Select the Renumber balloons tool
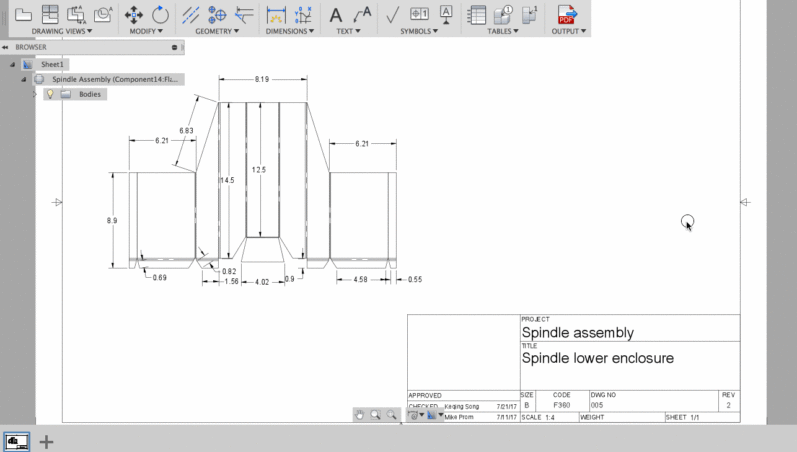This screenshot has height=452, width=797. click(529, 15)
